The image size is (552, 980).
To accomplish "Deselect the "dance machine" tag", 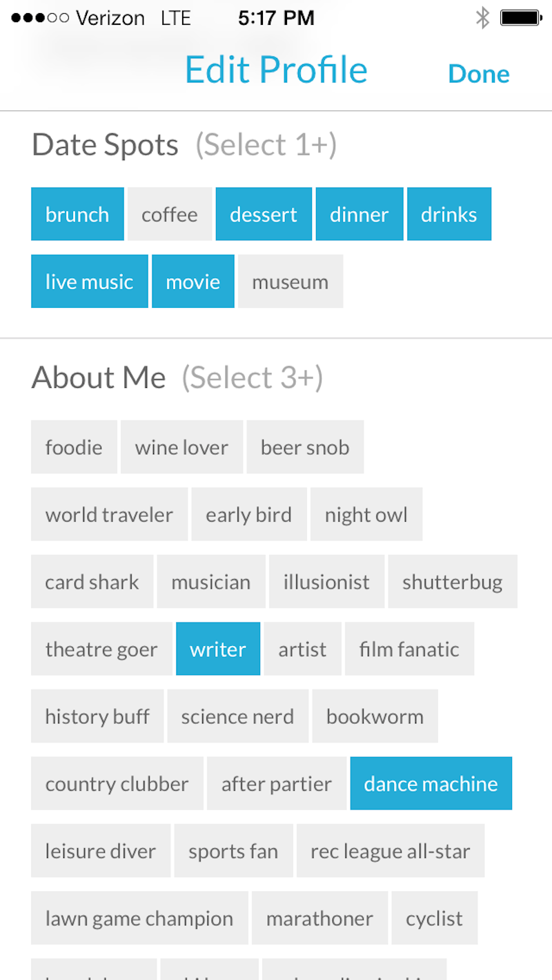I will [431, 783].
